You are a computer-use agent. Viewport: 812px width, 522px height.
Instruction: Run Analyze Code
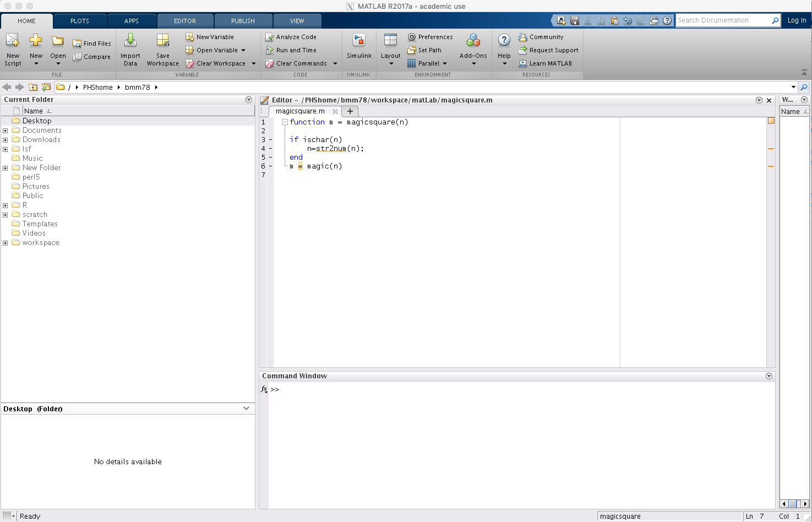pyautogui.click(x=291, y=37)
